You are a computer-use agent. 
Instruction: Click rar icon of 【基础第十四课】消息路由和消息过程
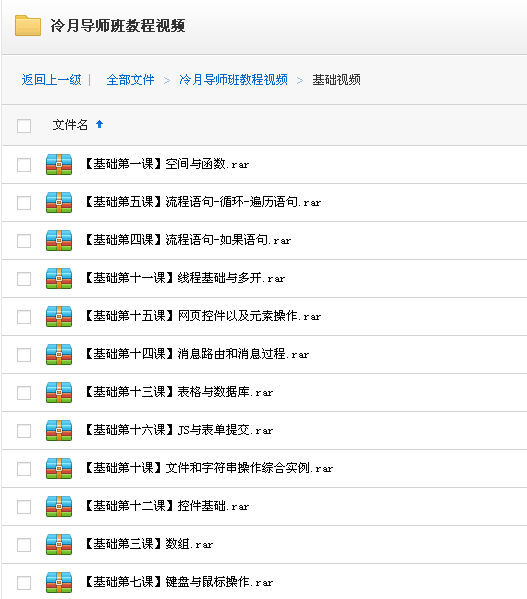click(59, 355)
